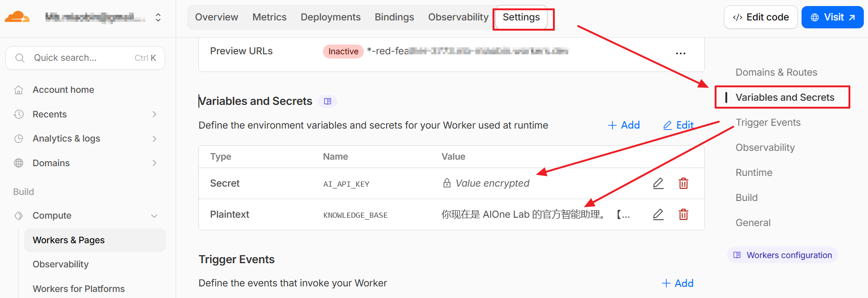Screen dimensions: 868x298
Task: Open the ellipsis menu for Preview URLs
Action: pos(680,53)
